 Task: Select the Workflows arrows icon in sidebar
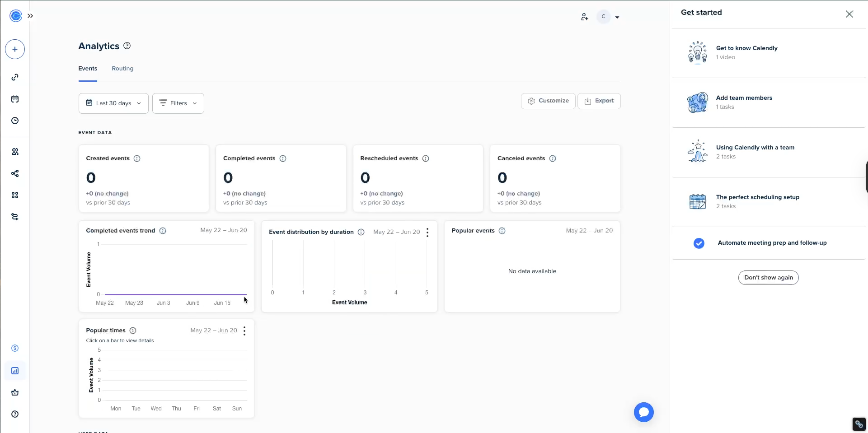point(15,217)
